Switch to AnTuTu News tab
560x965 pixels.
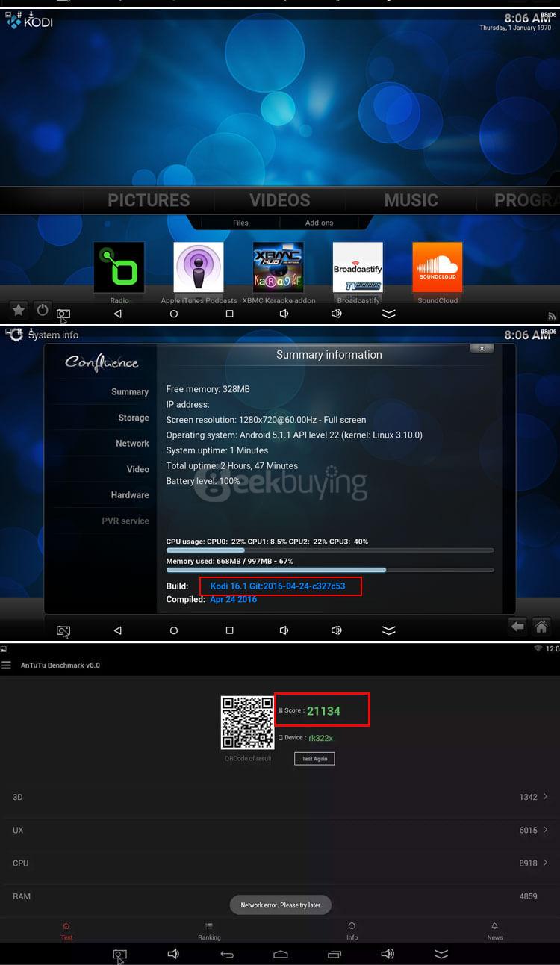tap(495, 931)
